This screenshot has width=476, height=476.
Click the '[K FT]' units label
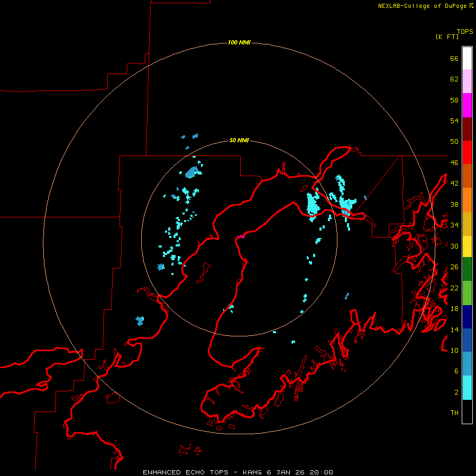(x=447, y=36)
